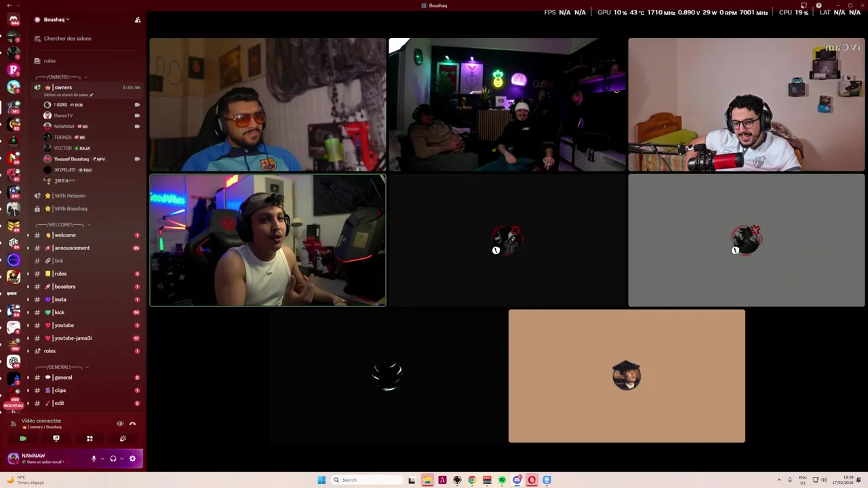Open the soundboard icon
This screenshot has height=488, width=868.
[123, 439]
